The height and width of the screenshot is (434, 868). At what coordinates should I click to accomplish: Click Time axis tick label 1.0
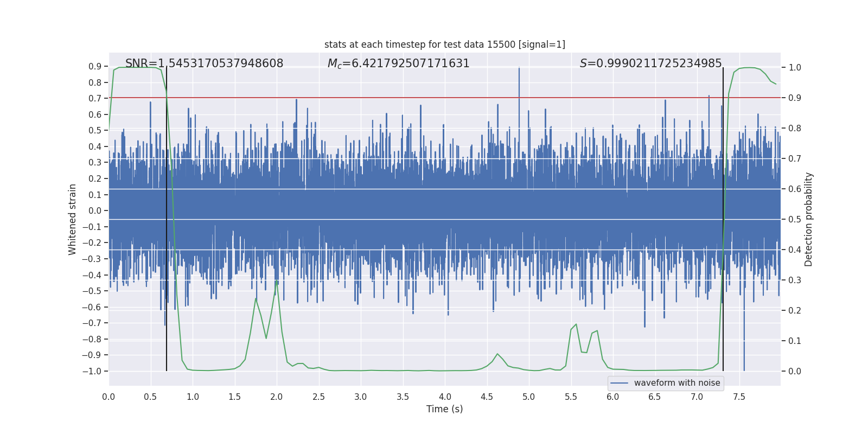(193, 397)
